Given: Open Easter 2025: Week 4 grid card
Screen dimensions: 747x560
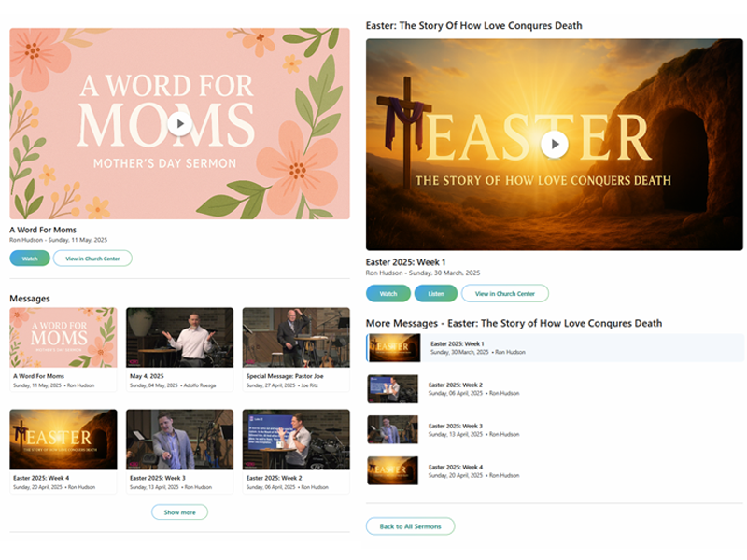Looking at the screenshot, I should 63,452.
